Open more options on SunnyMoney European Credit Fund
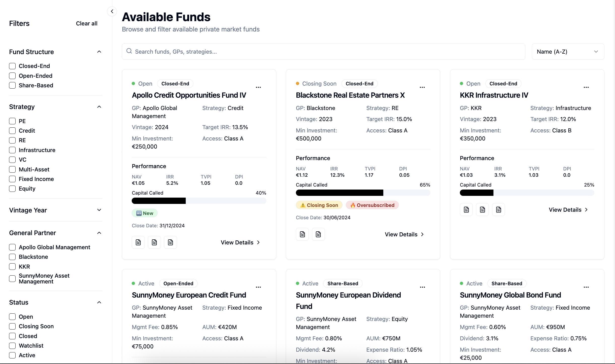Screen dimensions: 615x364 [x=258, y=287]
